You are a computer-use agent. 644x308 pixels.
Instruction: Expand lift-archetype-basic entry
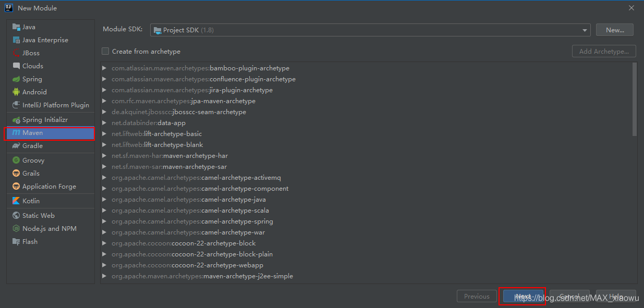coord(105,134)
